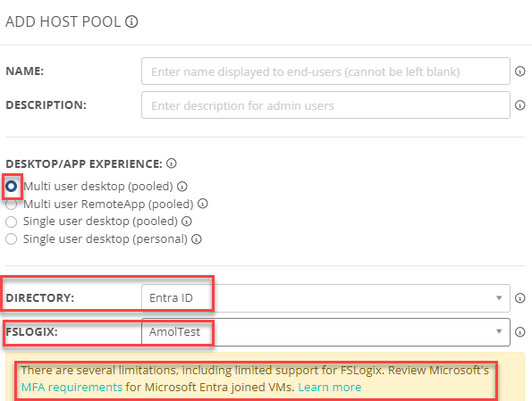The width and height of the screenshot is (532, 401).
Task: Select Multi user RemoteApp (pooled) option
Action: click(12, 205)
